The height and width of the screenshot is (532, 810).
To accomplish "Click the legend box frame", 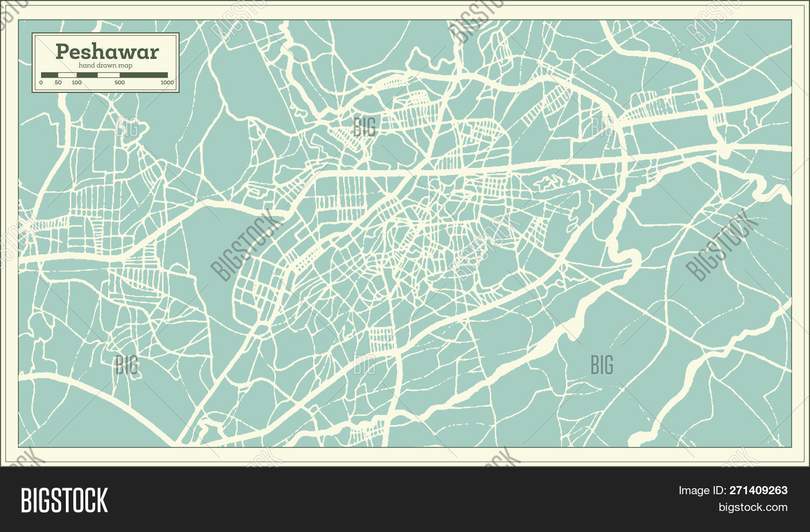I will (105, 63).
